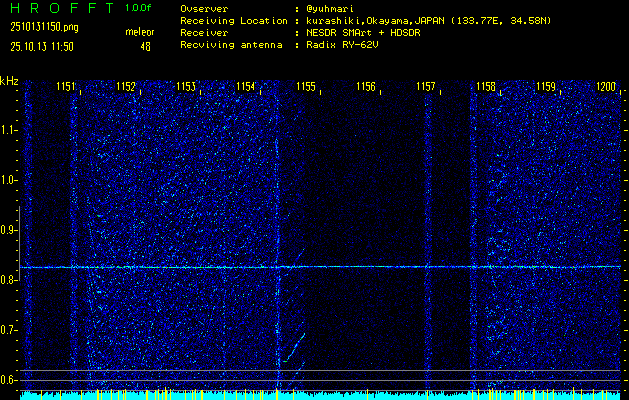Viewport: 629px width, 400px height.
Task: Click the bright diagonal meteor echo streak
Action: click(294, 347)
